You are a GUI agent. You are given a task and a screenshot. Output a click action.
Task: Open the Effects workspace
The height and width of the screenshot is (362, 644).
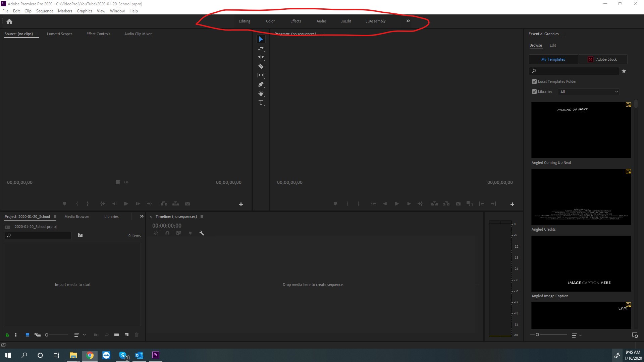tap(296, 21)
